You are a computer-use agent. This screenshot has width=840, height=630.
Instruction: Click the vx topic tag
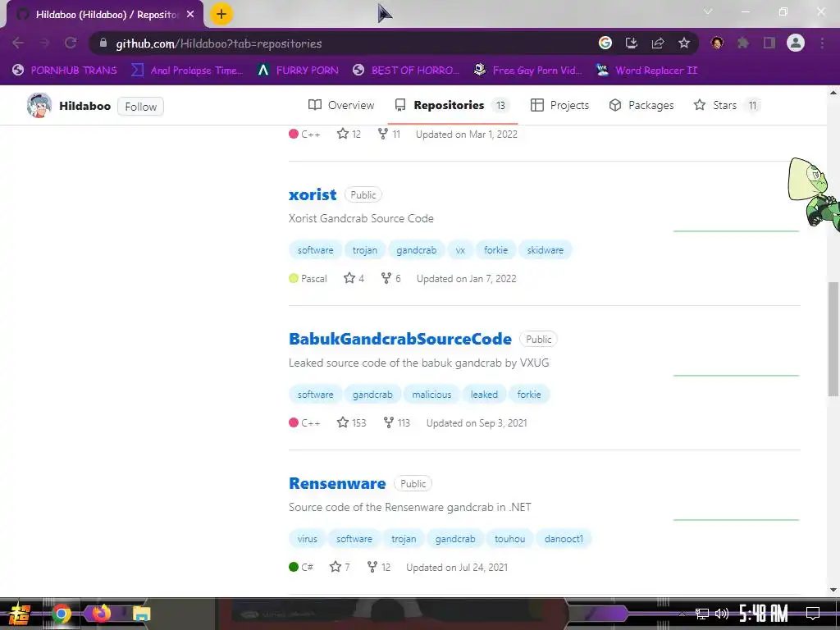point(460,249)
